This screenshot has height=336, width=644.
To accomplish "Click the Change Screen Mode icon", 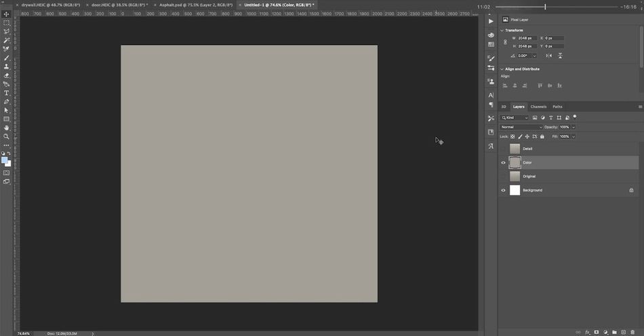I will [6, 182].
